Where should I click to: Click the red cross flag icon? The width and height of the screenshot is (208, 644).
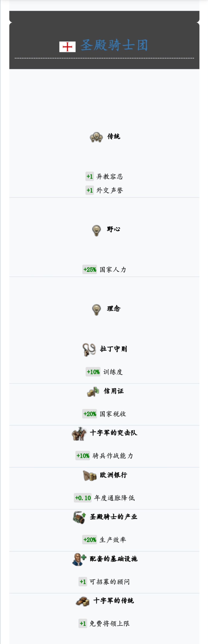67,47
